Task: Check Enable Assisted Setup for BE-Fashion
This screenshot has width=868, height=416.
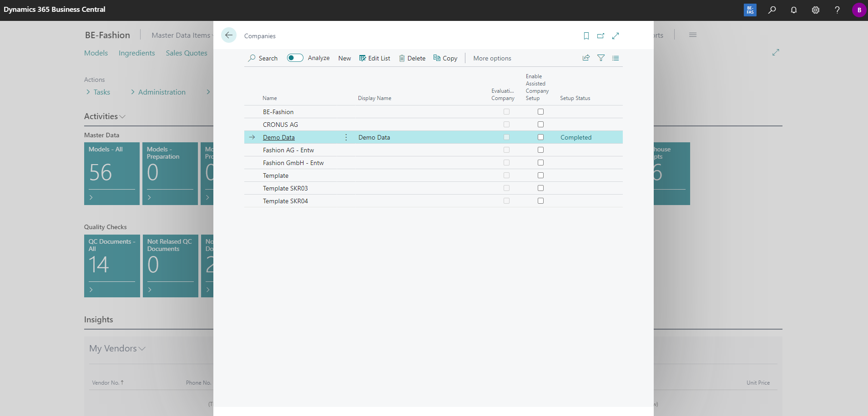Action: click(540, 112)
